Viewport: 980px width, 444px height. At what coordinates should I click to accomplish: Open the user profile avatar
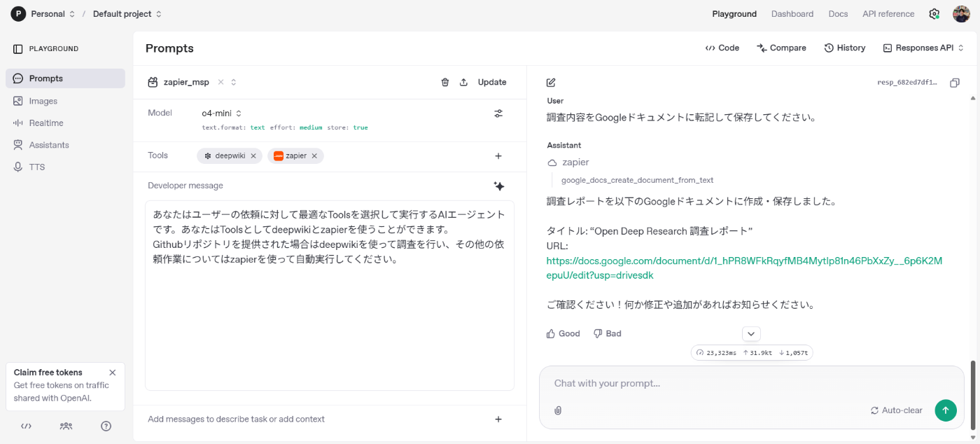[x=961, y=14]
